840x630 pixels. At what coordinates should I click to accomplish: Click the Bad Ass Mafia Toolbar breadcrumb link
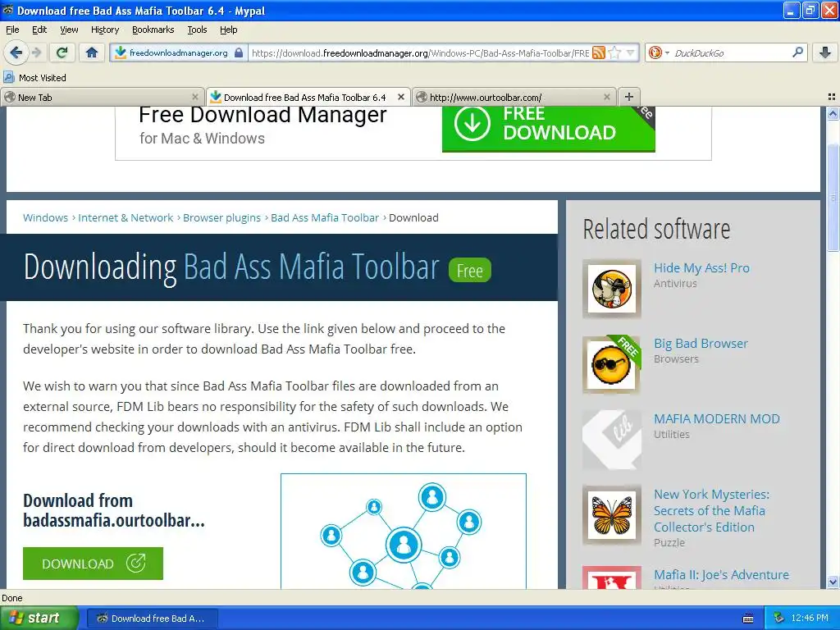325,217
